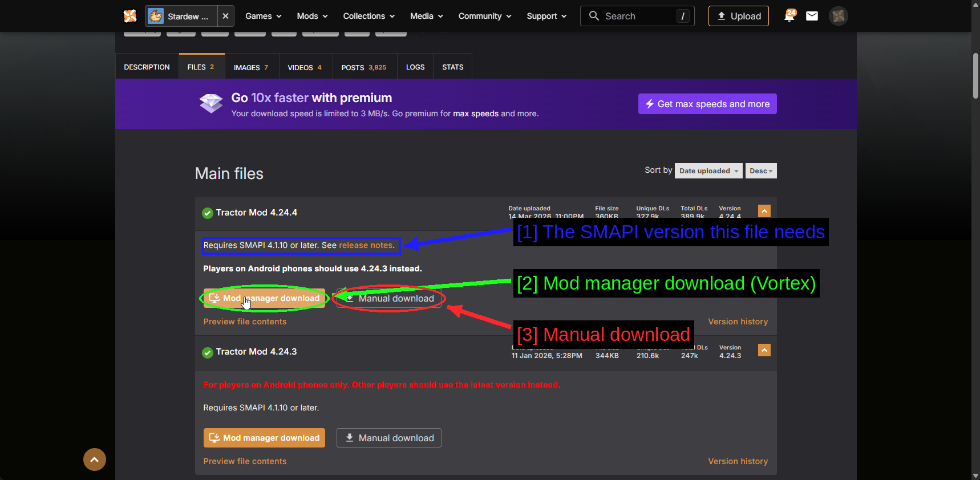Switch to the Logs tab
The width and height of the screenshot is (980, 480).
(x=415, y=67)
